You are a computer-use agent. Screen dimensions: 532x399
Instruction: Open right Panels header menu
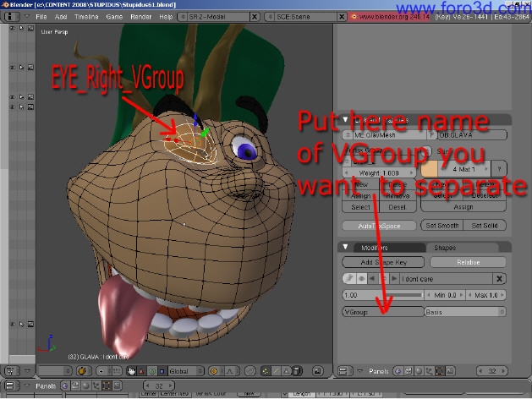[379, 371]
